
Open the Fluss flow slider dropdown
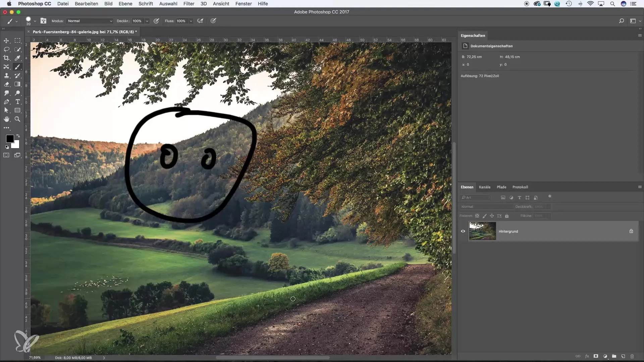click(191, 21)
